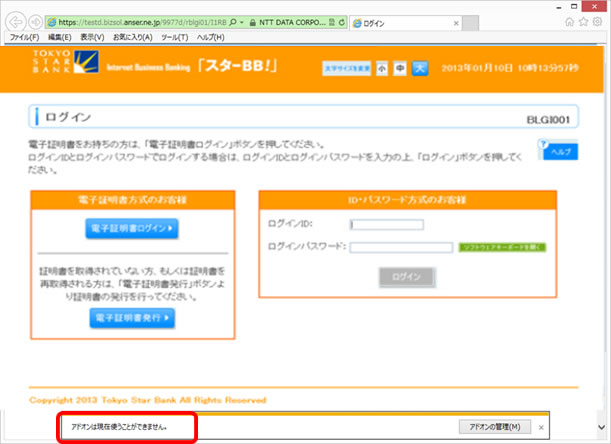Open the お気に入り(A) menu
The image size is (611, 444).
pyautogui.click(x=132, y=37)
